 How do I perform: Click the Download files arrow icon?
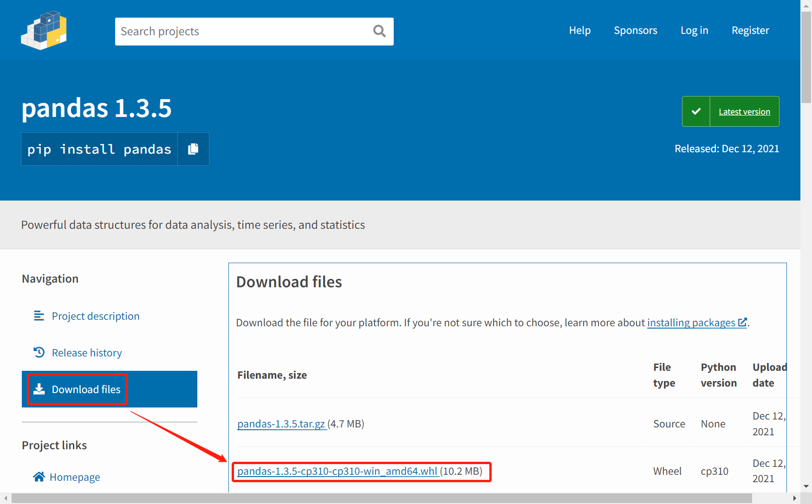click(39, 389)
